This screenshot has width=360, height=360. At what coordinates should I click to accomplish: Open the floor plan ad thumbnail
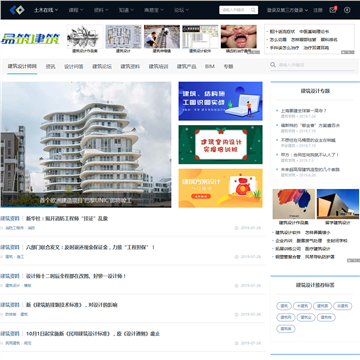coord(123,37)
